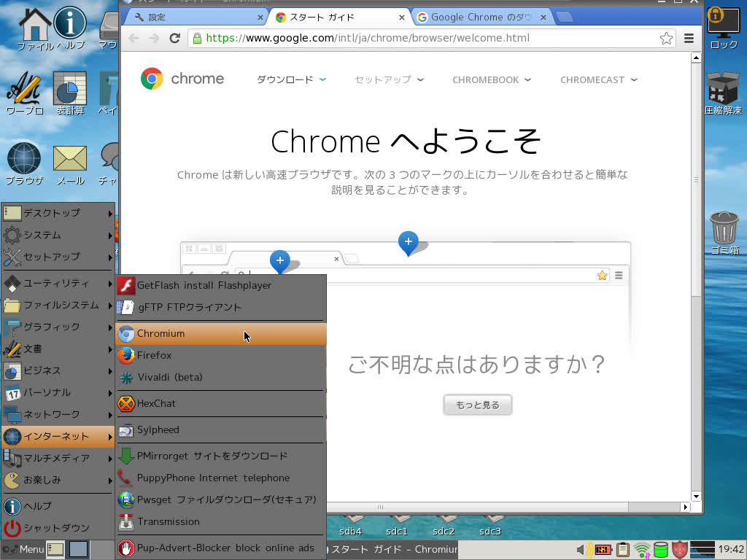Open the 圧縮解凍 desktop icon
The width and height of the screenshot is (747, 560).
(x=723, y=93)
